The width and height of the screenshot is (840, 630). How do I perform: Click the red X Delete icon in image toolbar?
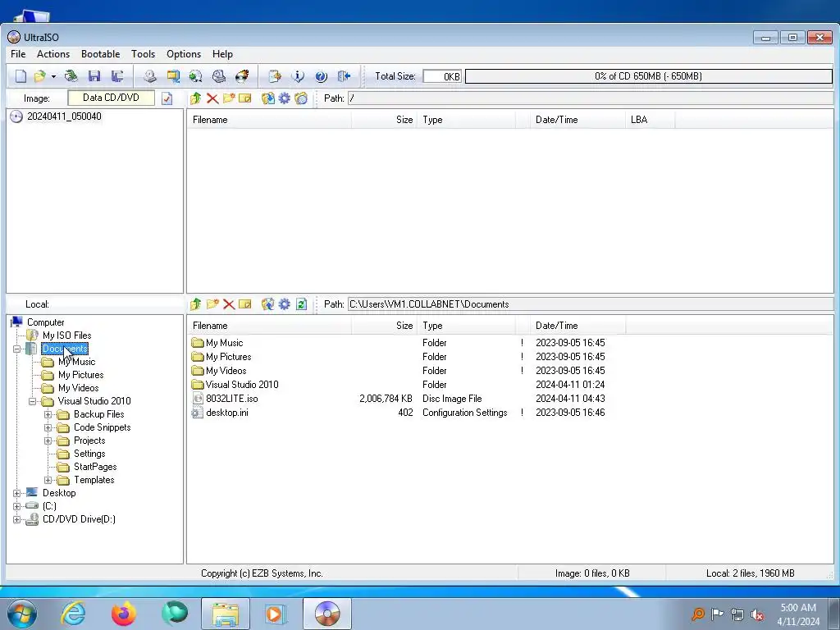tap(212, 98)
